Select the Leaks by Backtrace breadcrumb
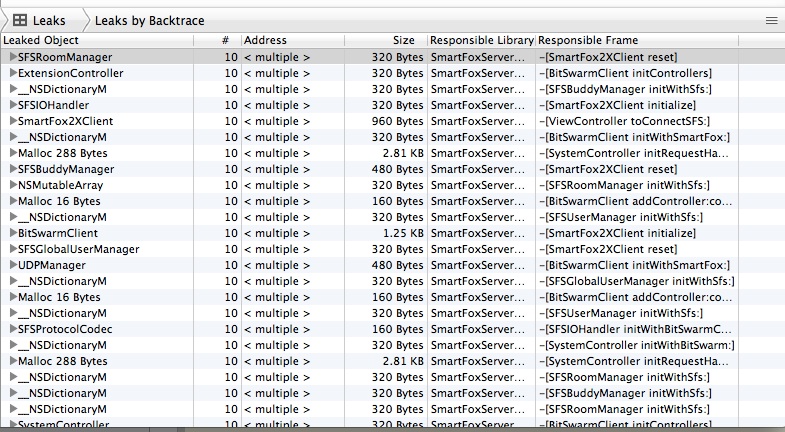The image size is (785, 432). [x=143, y=19]
